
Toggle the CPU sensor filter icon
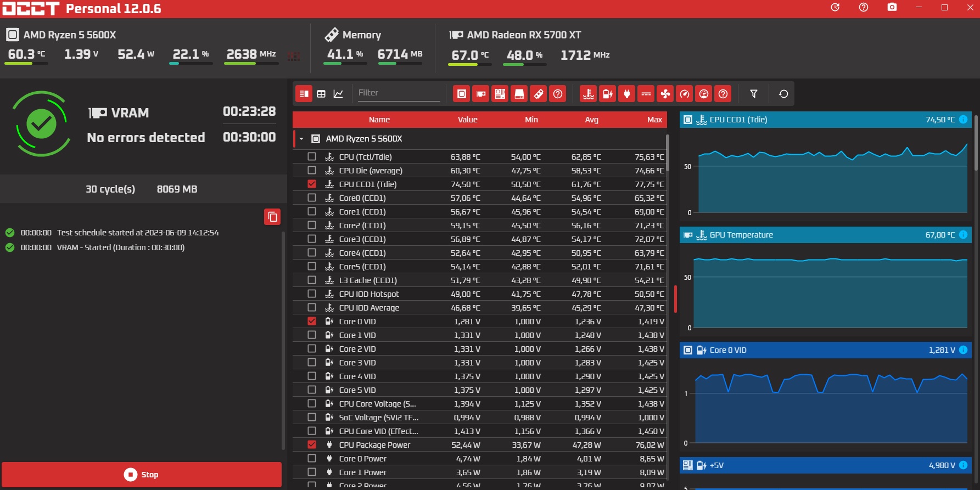click(462, 94)
